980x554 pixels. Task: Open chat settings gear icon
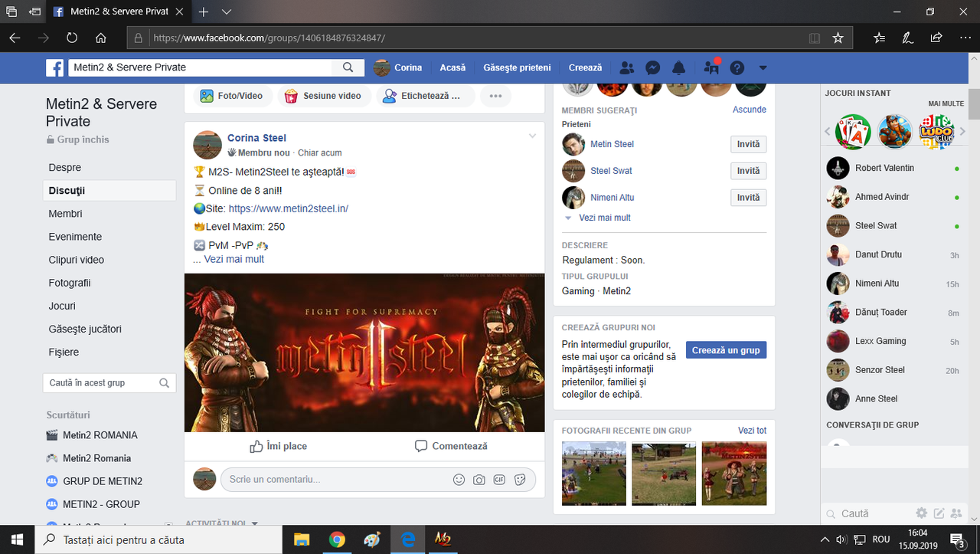[x=922, y=513]
